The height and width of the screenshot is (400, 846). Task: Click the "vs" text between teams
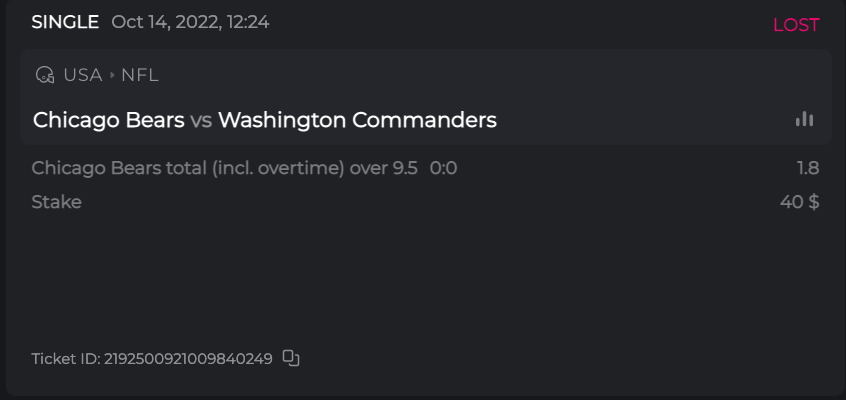pos(201,121)
